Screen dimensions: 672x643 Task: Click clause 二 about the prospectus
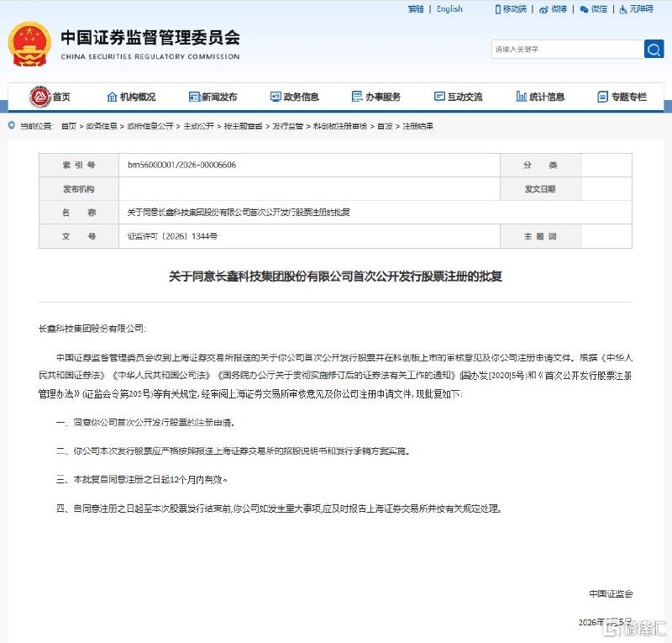pyautogui.click(x=234, y=451)
